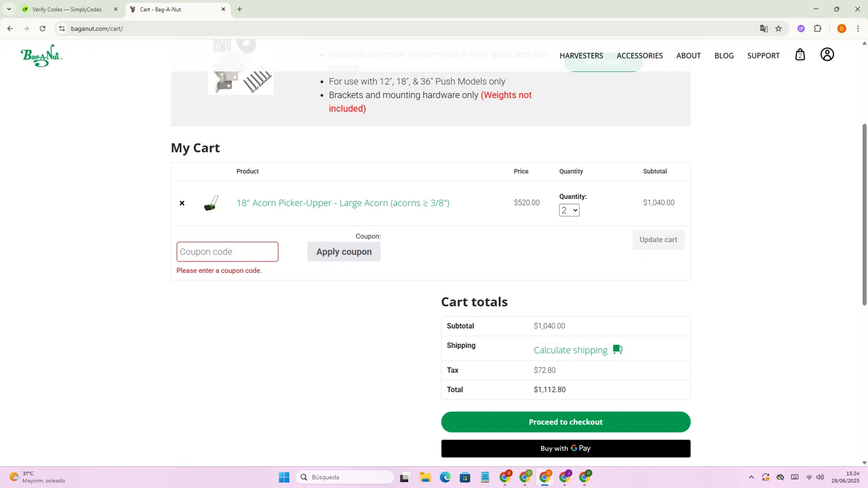Close the Cart - Bag-A-Nut tab
Screen dimensions: 868x488
point(223,9)
